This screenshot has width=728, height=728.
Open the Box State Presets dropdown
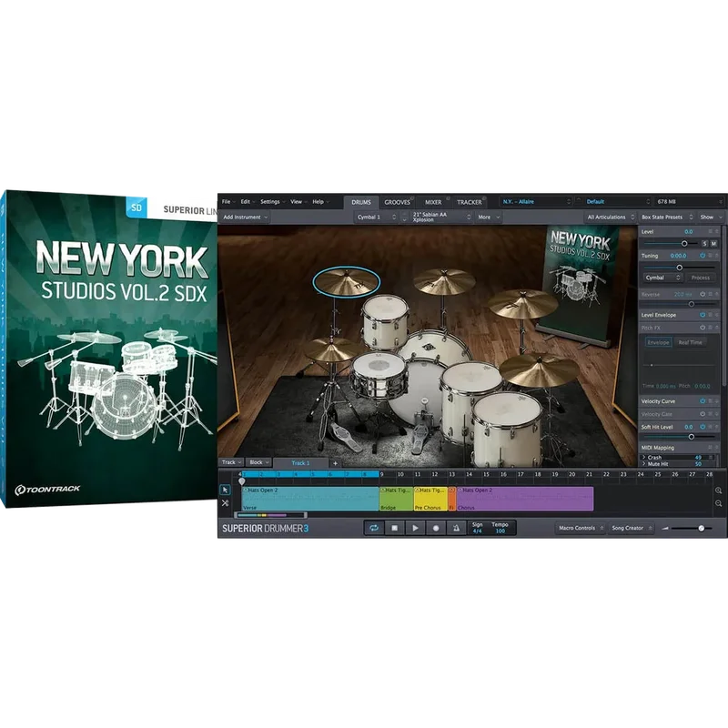(667, 217)
